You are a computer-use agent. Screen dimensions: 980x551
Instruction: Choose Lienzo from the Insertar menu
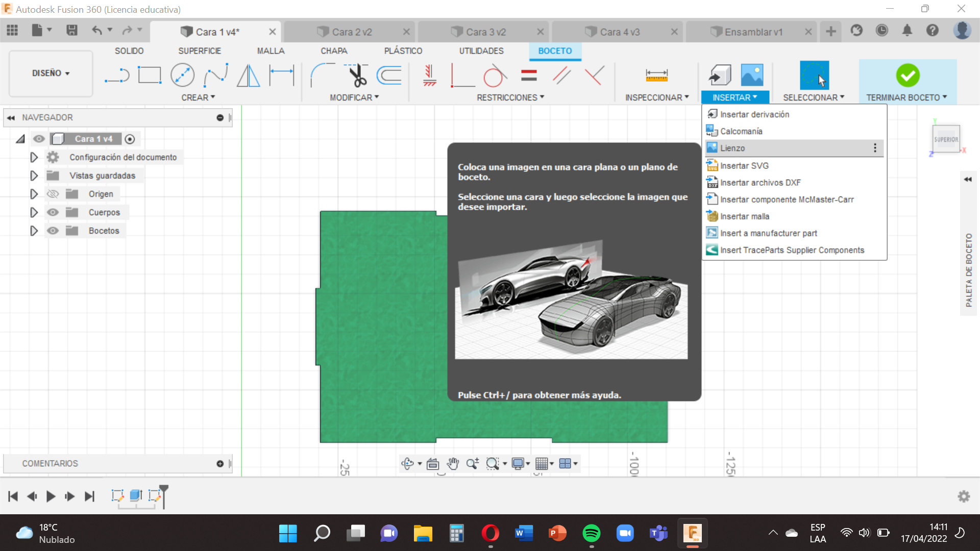point(794,148)
